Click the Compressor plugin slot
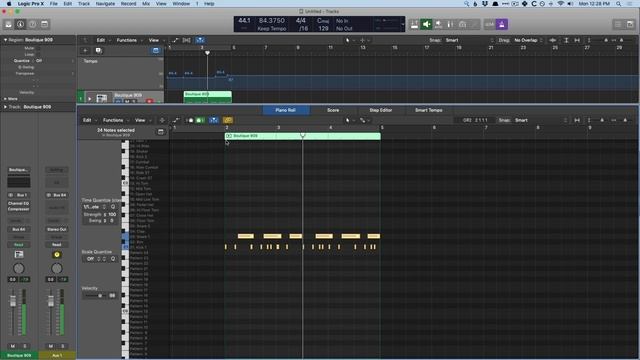The height and width of the screenshot is (360, 640). click(x=18, y=209)
